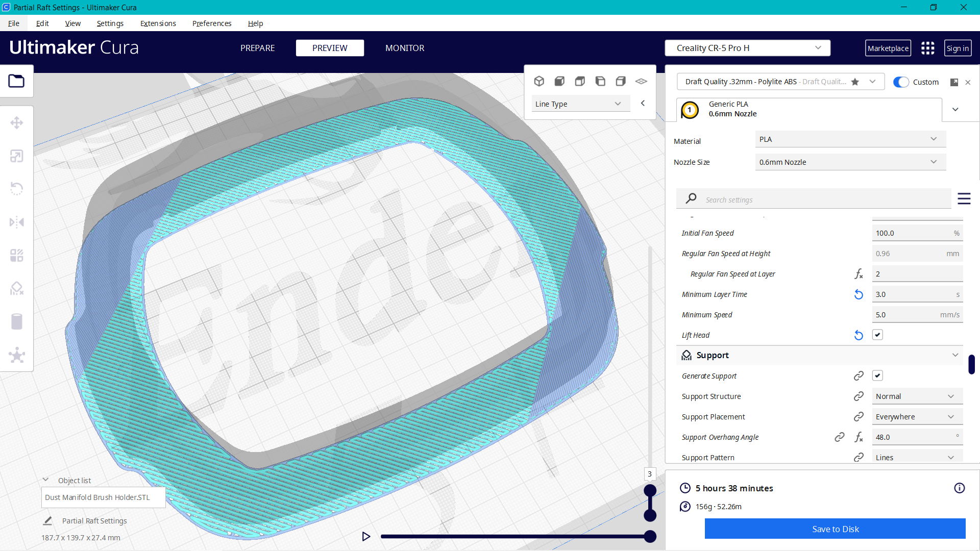
Task: Select the Support Blocker tool
Action: pos(17,288)
